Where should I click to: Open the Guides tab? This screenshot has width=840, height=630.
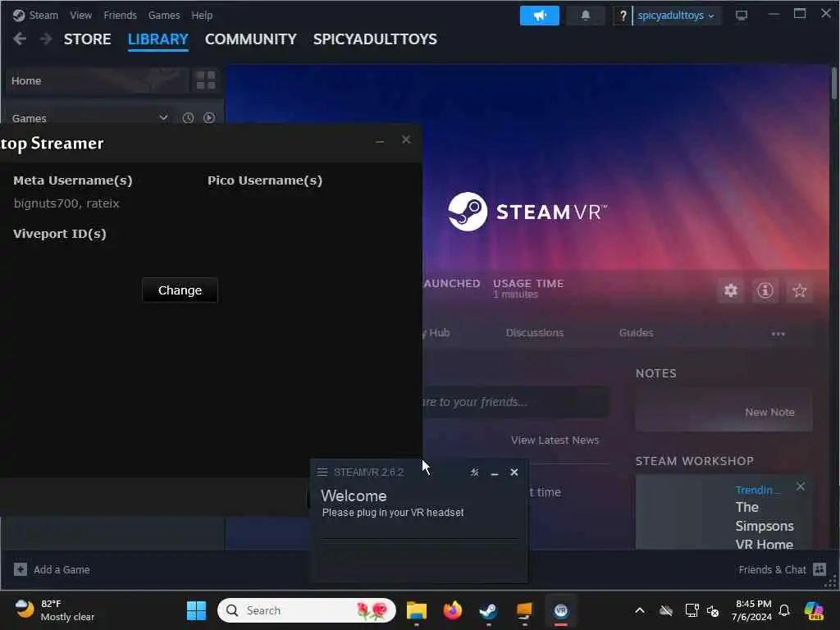point(637,333)
